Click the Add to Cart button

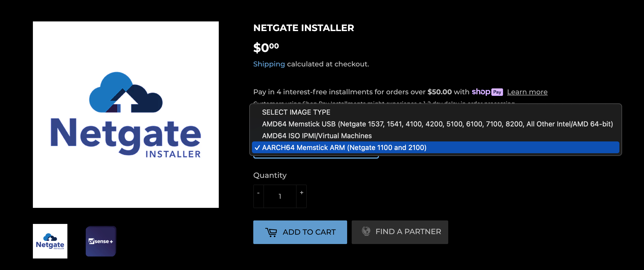300,232
